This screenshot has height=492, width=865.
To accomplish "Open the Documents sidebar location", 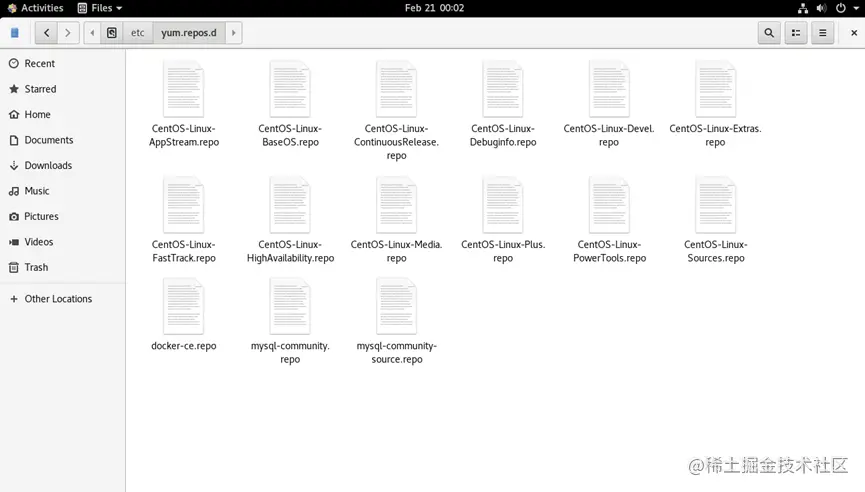I will 62,140.
